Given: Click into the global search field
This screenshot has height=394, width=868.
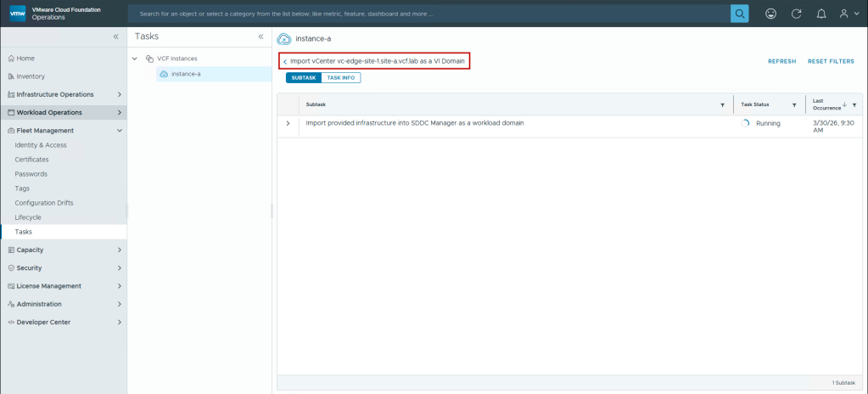Looking at the screenshot, I should pos(429,14).
